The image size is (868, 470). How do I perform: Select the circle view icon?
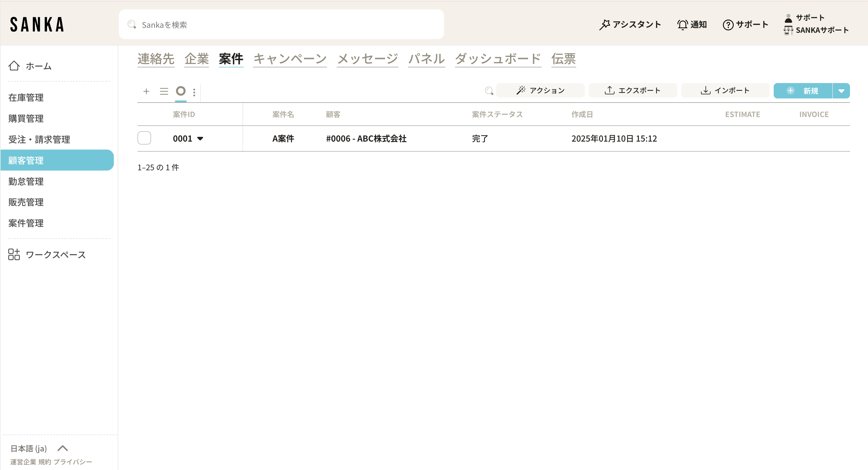tap(181, 91)
